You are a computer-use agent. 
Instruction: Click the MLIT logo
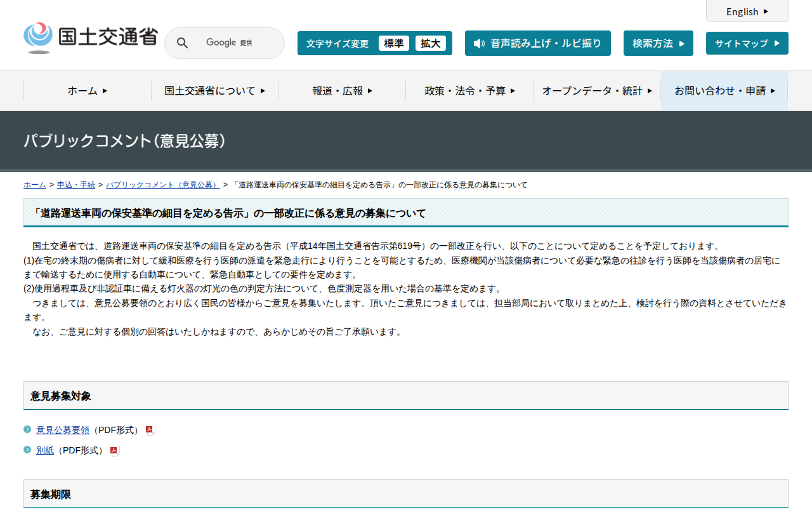[x=90, y=38]
